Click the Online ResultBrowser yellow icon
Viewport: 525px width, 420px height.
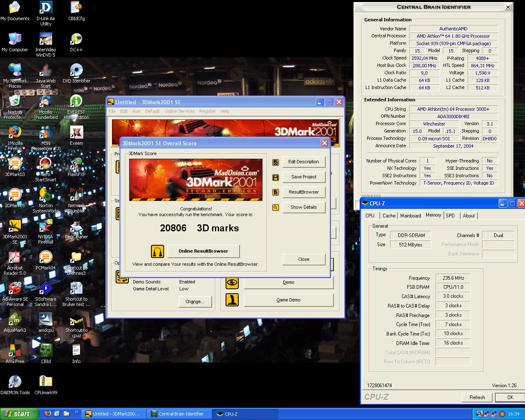157,251
